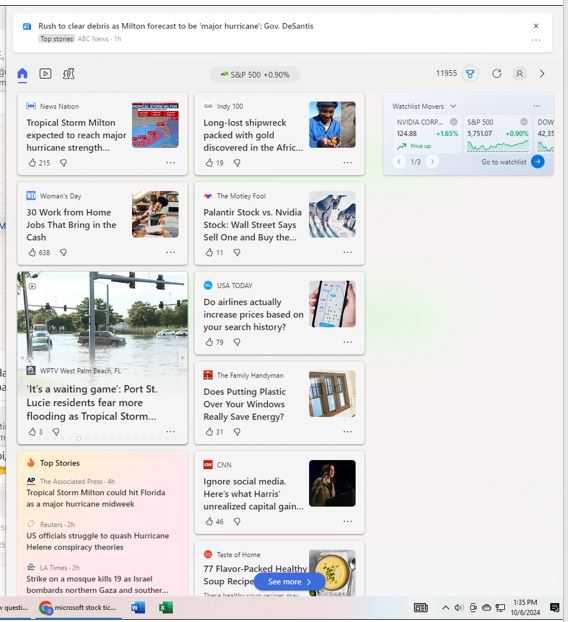This screenshot has height=622, width=568.
Task: Open the profile account icon
Action: point(519,74)
